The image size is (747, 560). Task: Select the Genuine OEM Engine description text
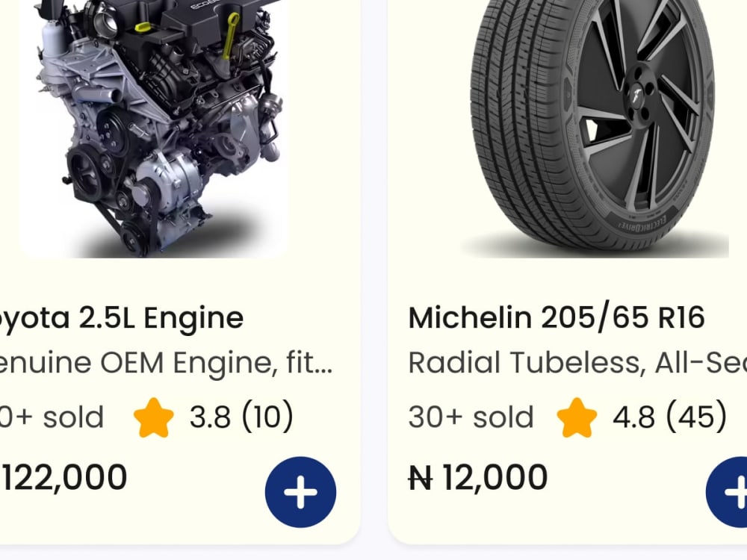coord(166,364)
